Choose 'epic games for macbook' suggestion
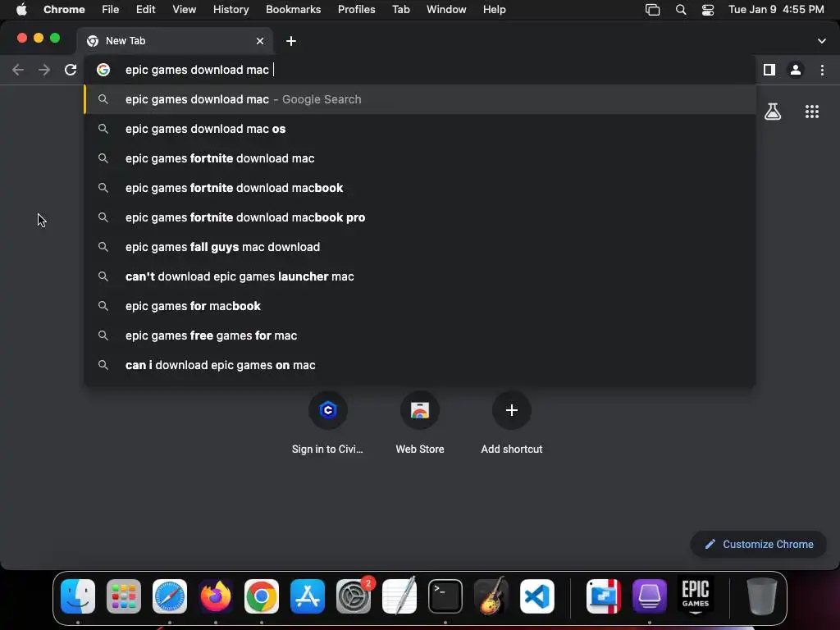The image size is (840, 630). point(420,305)
